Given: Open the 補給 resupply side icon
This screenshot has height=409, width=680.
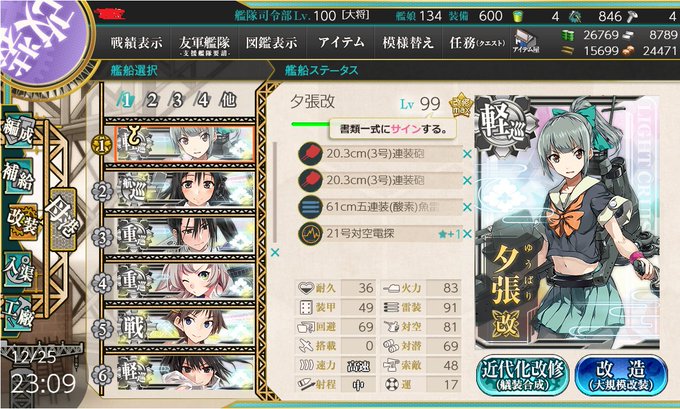Looking at the screenshot, I should coord(18,177).
